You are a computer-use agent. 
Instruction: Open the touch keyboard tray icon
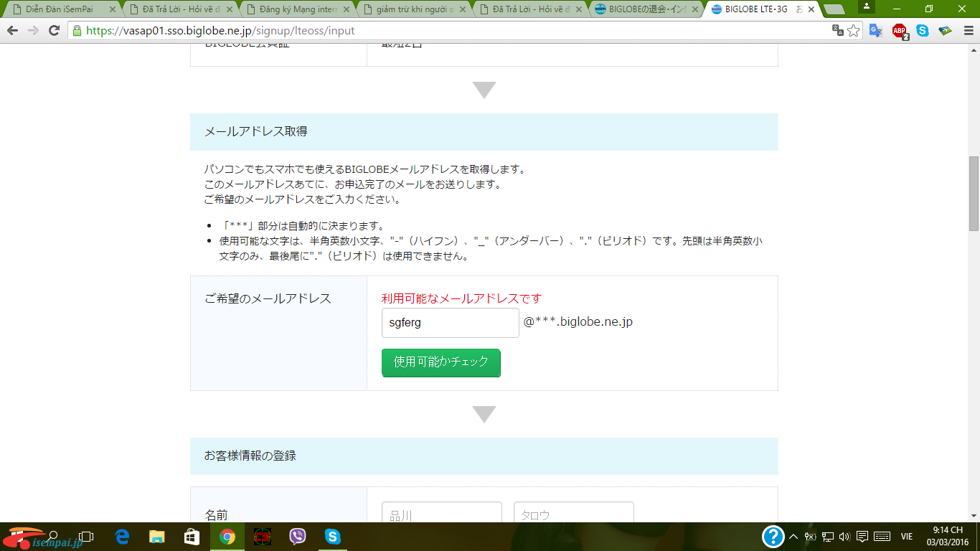pos(882,536)
